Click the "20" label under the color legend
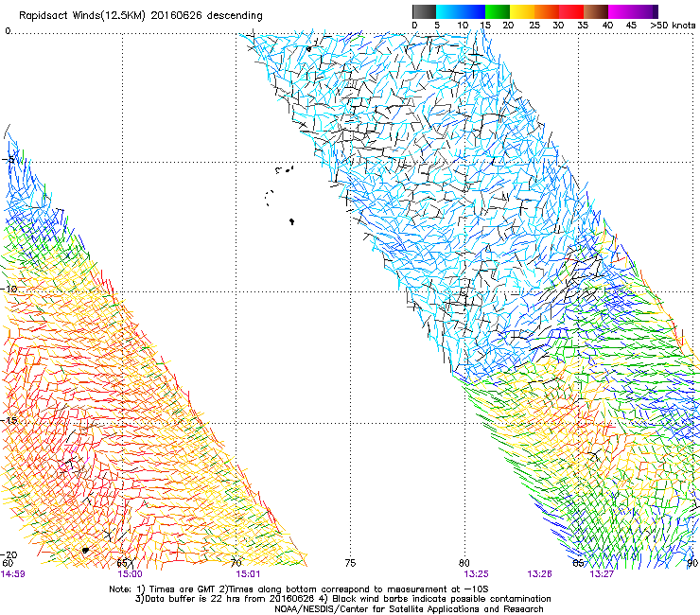The height and width of the screenshot is (615, 700). coord(508,26)
